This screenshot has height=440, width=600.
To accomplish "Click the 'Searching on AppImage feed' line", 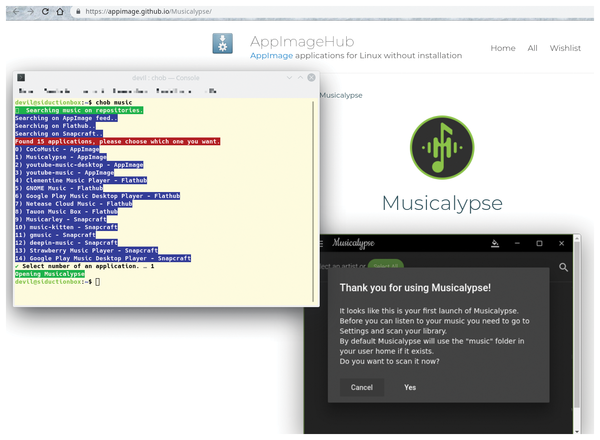I will point(66,118).
